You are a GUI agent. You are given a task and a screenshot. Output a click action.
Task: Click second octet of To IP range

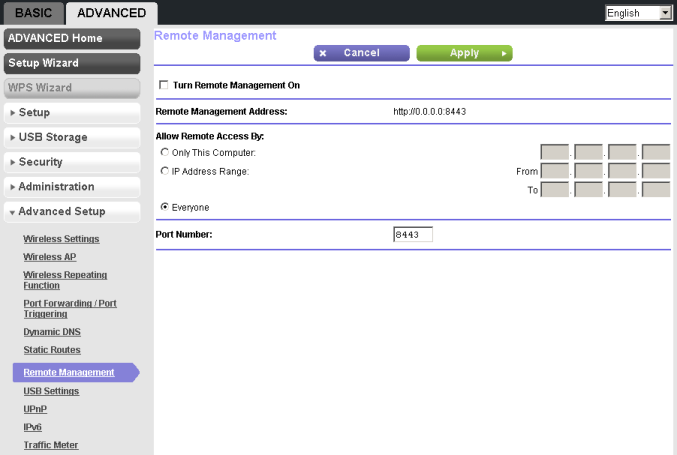[588, 190]
